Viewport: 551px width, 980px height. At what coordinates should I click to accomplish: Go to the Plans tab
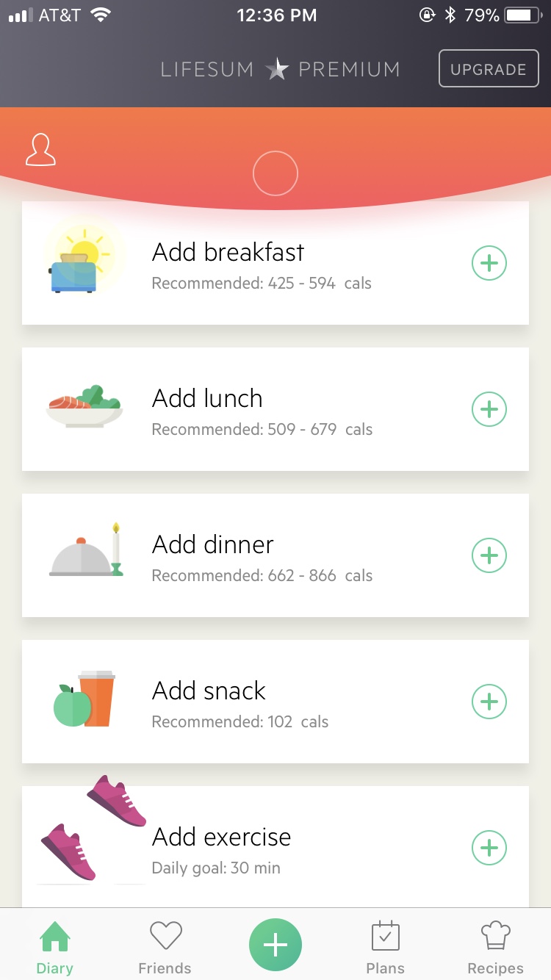click(386, 947)
